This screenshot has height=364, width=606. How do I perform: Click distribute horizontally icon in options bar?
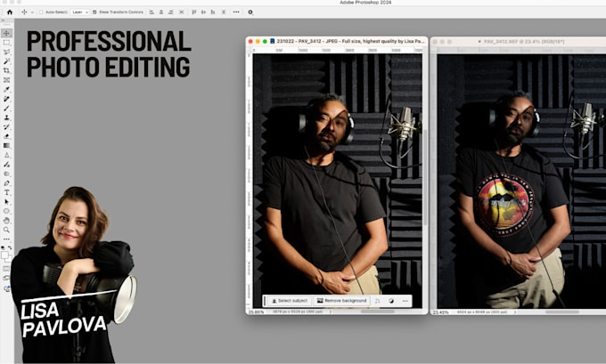(224, 12)
